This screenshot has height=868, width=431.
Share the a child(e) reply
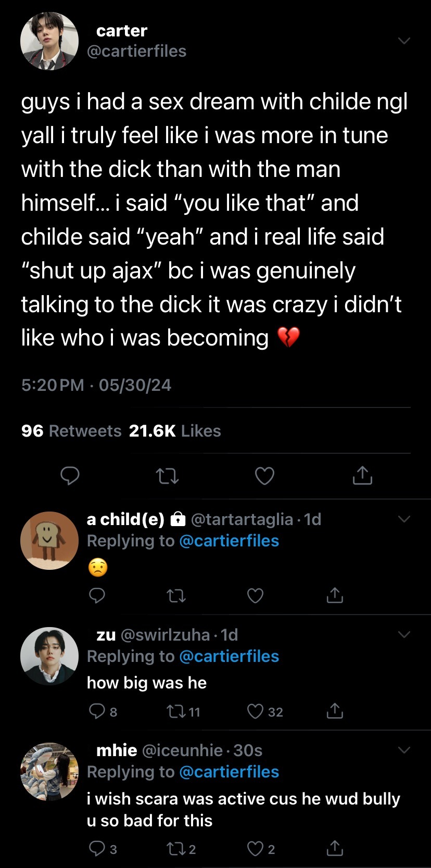[x=335, y=595]
